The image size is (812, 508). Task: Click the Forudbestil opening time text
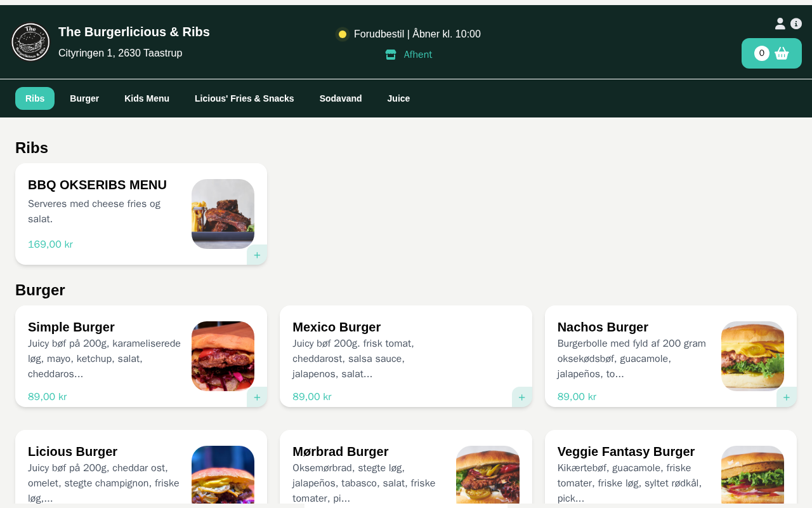click(x=417, y=34)
